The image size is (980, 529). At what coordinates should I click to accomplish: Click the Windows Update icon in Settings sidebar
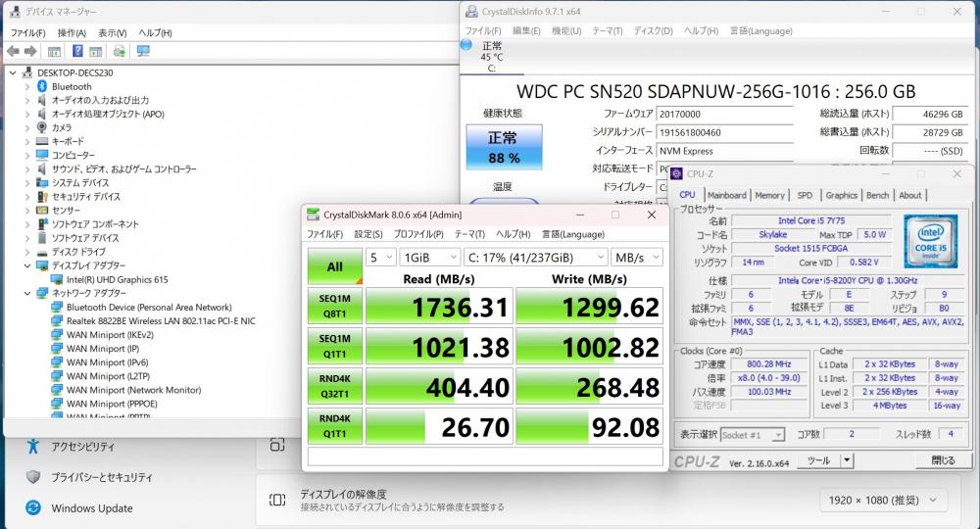[33, 507]
